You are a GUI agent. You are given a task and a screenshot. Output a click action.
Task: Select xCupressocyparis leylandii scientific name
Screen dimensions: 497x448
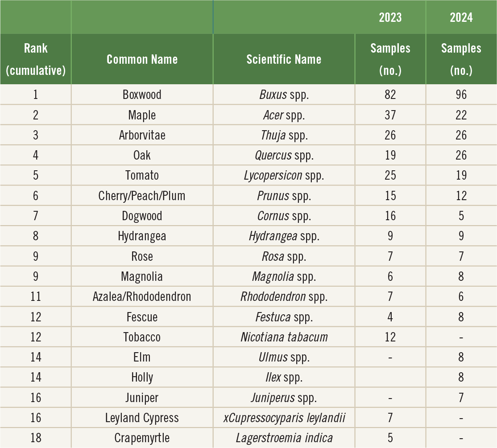(284, 418)
